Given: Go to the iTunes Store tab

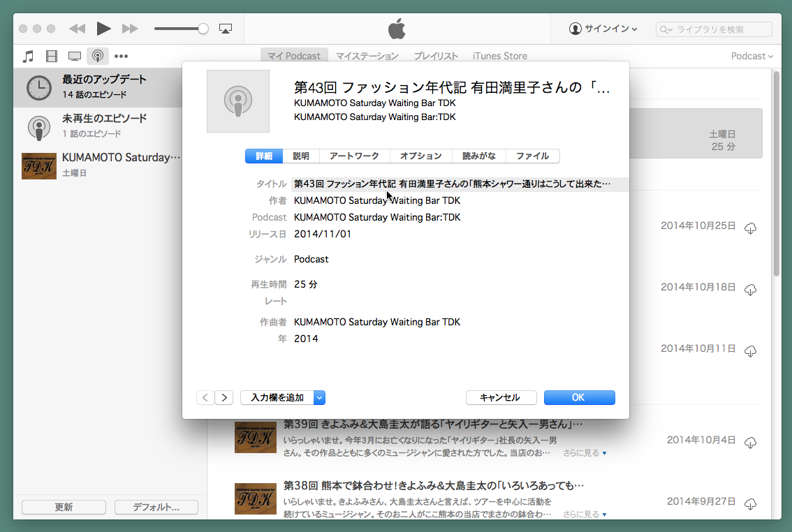Looking at the screenshot, I should (x=500, y=56).
